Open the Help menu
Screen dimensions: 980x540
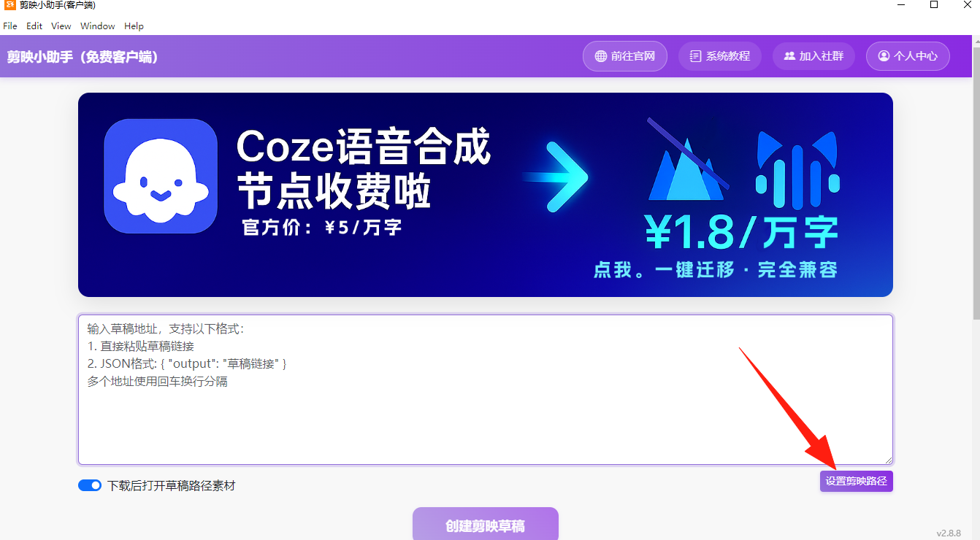(134, 26)
